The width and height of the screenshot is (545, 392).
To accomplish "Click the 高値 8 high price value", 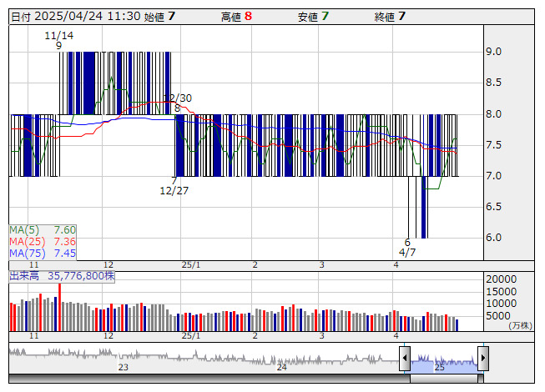I will pyautogui.click(x=236, y=17).
